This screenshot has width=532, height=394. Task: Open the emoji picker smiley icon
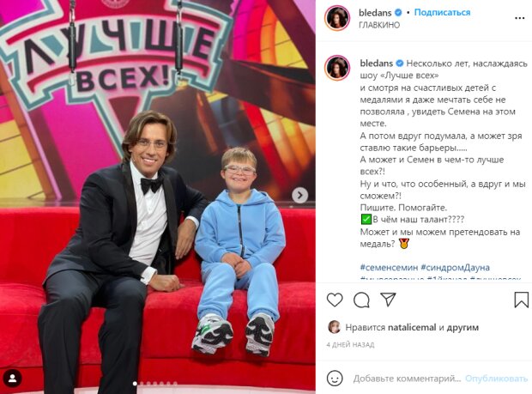pyautogui.click(x=335, y=378)
